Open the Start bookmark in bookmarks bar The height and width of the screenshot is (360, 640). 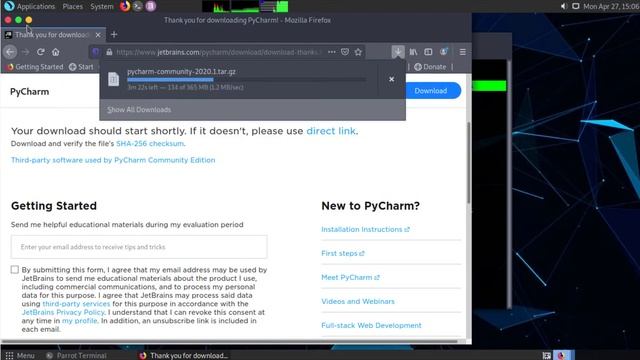point(81,67)
